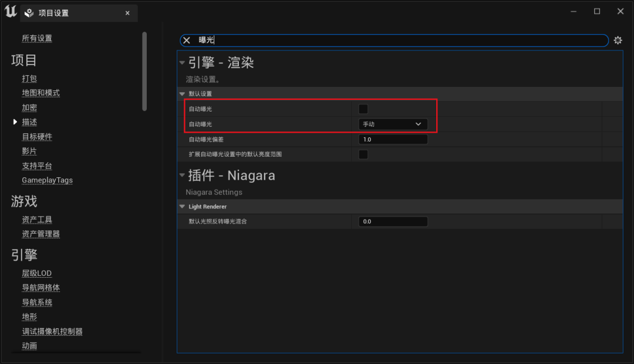Open the settings gear beside the search bar
634x364 pixels.
618,41
